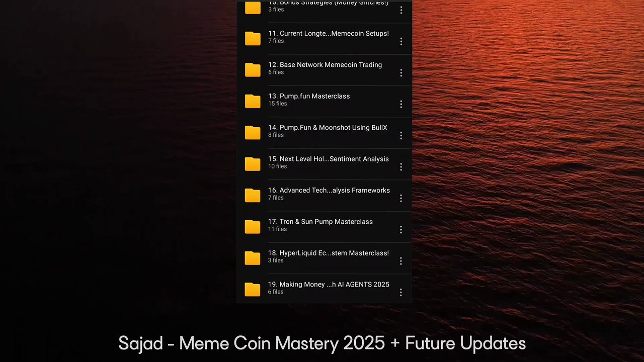The image size is (644, 362).
Task: Click '11 files' count under Tron & Sun Pump
Action: (x=278, y=229)
